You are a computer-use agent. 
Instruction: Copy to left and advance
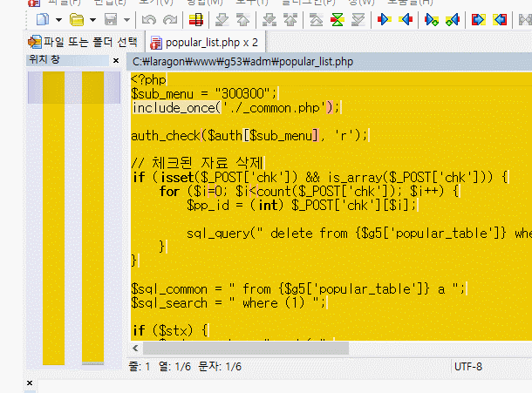(453, 20)
